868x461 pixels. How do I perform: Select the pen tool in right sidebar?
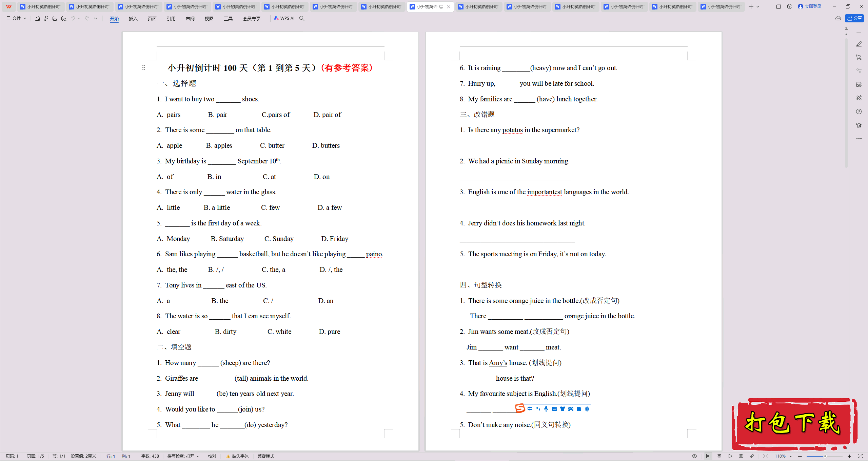859,44
